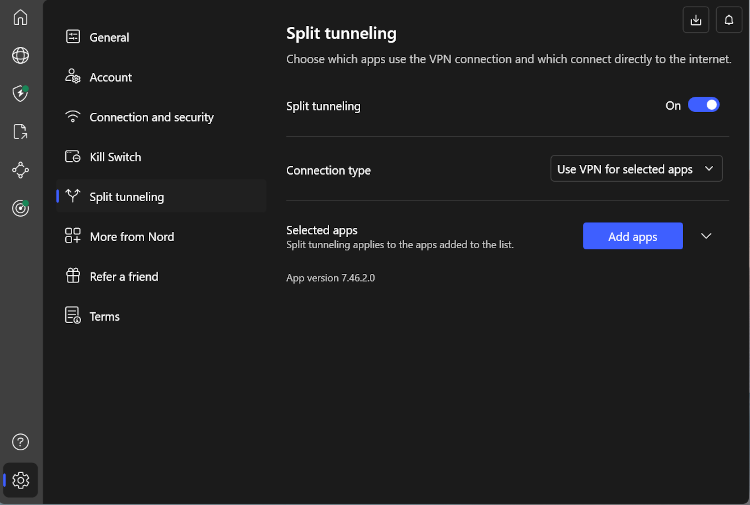Image resolution: width=750 pixels, height=505 pixels.
Task: Click the Split tunneling page heading
Action: tap(341, 33)
